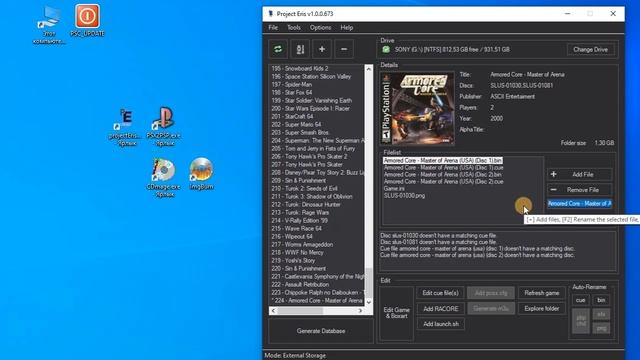Select the CDmage.exe desktop shortcut
640x360 pixels.
[163, 178]
